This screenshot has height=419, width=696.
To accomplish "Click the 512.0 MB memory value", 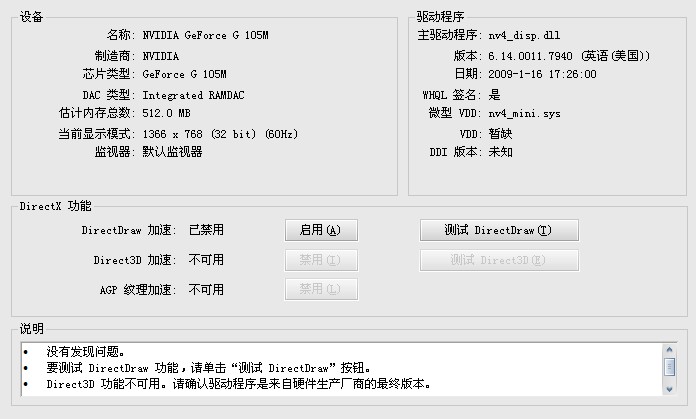I will pos(166,113).
